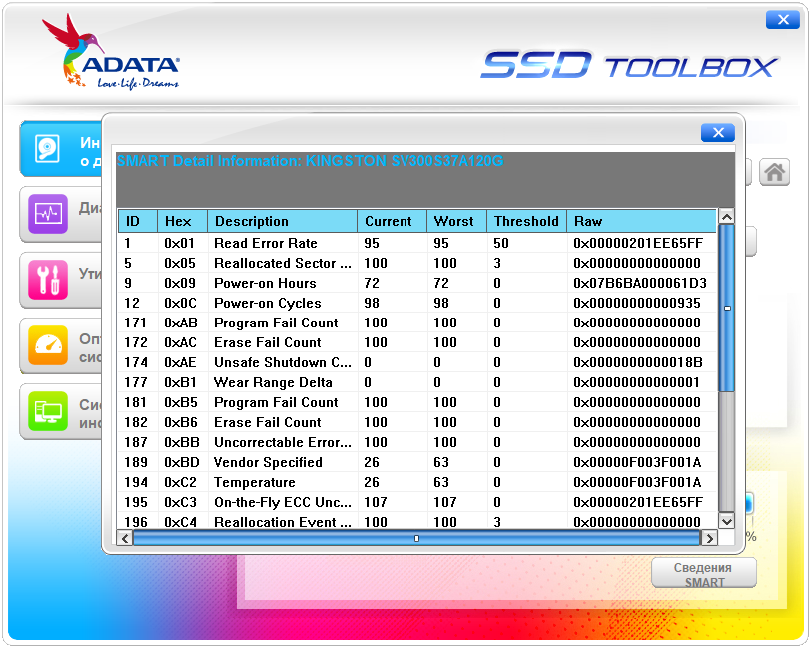Click the Worst value 72

[441, 284]
